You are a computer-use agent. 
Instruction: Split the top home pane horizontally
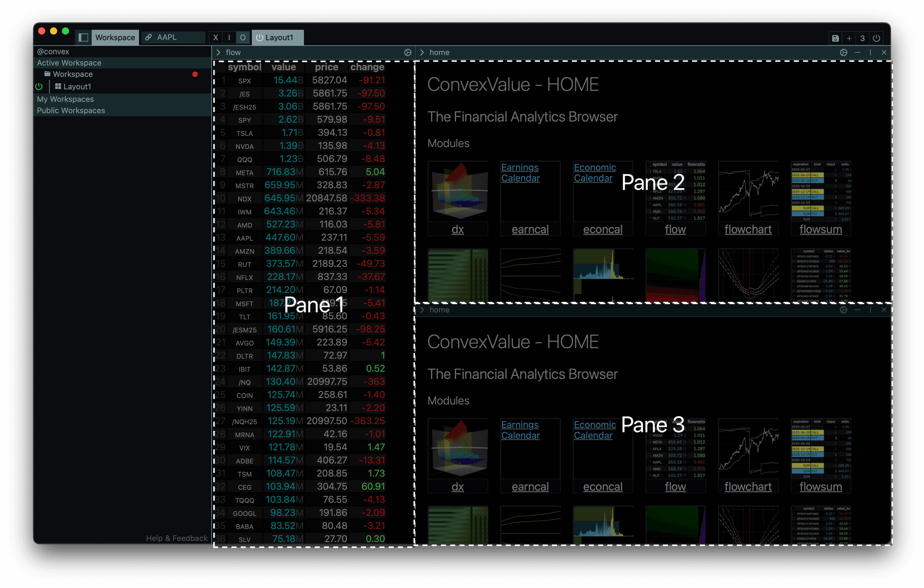point(857,53)
